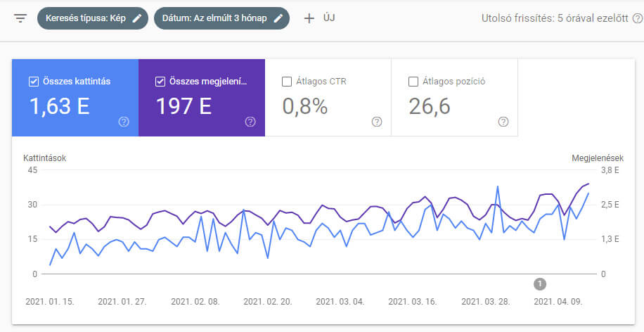This screenshot has height=332, width=644.
Task: Click the plus icon to add filter
Action: point(309,18)
